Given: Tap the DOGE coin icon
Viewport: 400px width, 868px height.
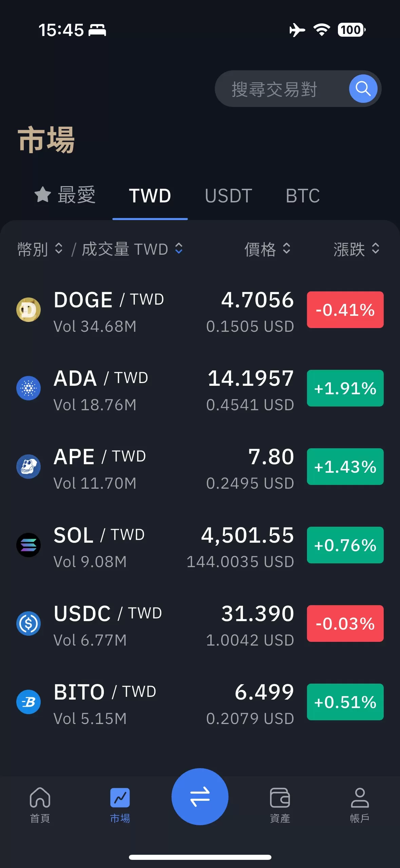Looking at the screenshot, I should 28,310.
